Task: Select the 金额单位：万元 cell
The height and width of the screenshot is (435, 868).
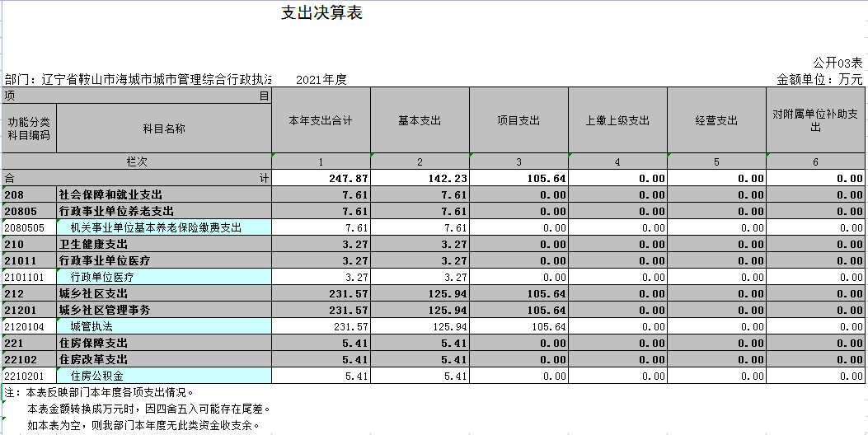Action: click(820, 79)
